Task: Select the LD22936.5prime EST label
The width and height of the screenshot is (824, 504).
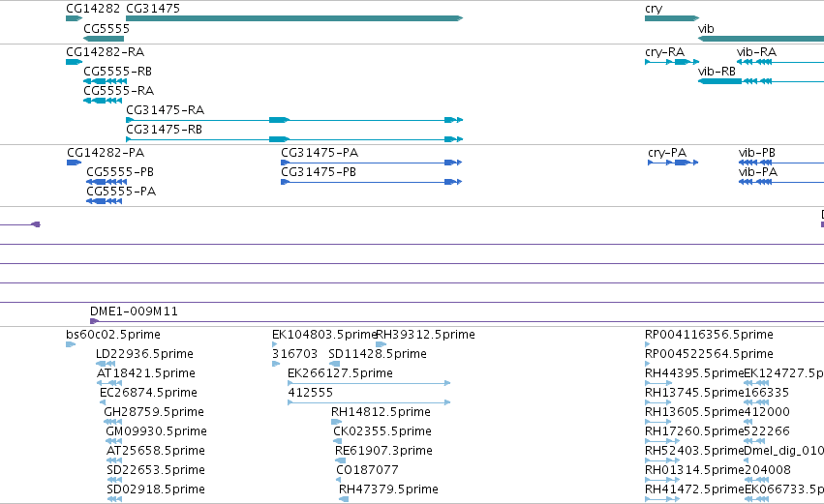Action: pos(144,354)
